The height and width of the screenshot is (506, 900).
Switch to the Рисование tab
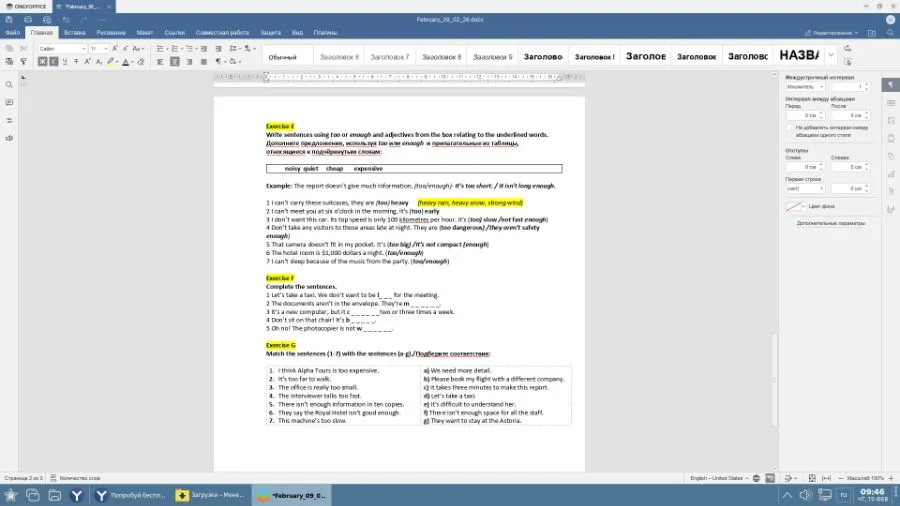(111, 33)
